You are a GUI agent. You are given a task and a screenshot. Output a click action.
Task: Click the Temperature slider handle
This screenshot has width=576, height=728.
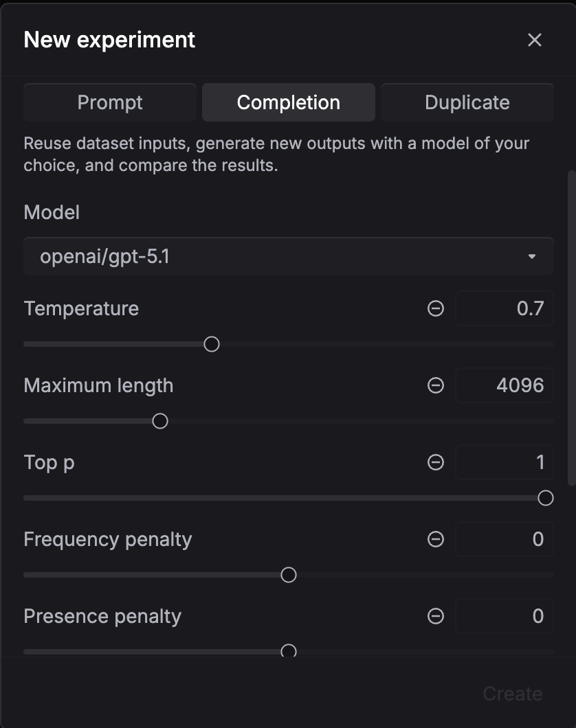click(212, 344)
